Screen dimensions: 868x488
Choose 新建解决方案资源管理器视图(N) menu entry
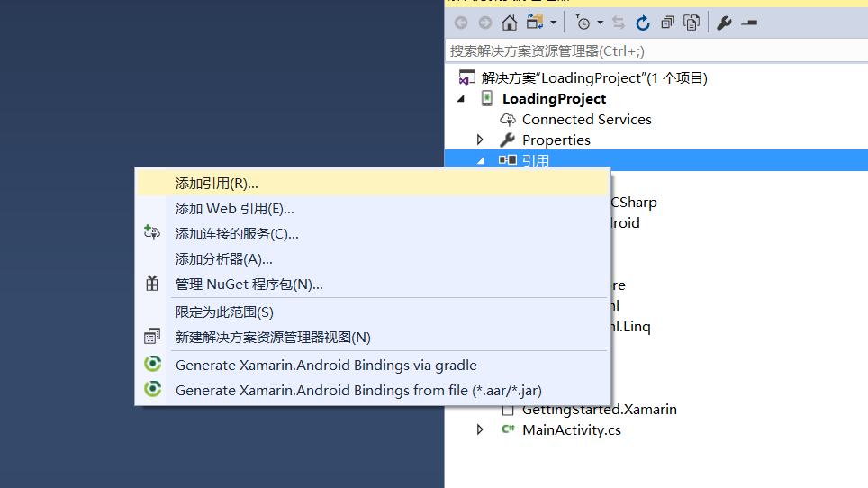pyautogui.click(x=373, y=338)
